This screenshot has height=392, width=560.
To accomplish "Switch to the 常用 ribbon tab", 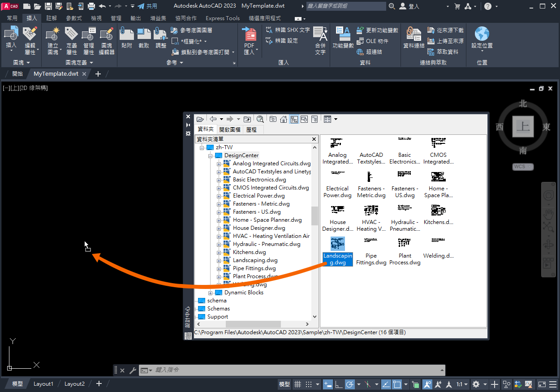I will [12, 18].
